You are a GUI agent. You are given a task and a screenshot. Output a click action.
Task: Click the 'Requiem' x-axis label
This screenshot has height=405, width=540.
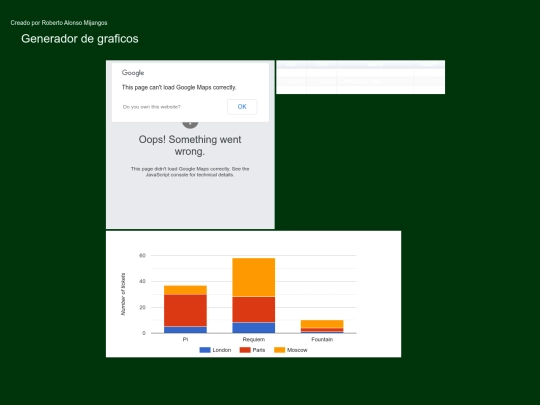point(254,340)
